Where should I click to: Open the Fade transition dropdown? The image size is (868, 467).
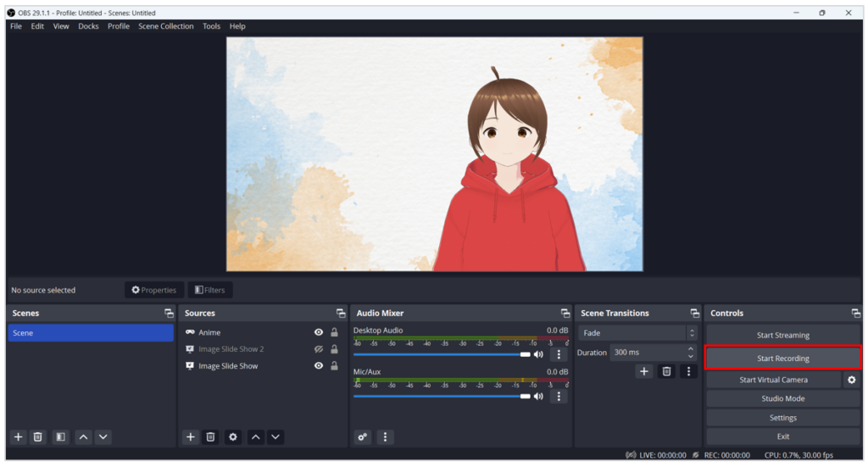(637, 333)
